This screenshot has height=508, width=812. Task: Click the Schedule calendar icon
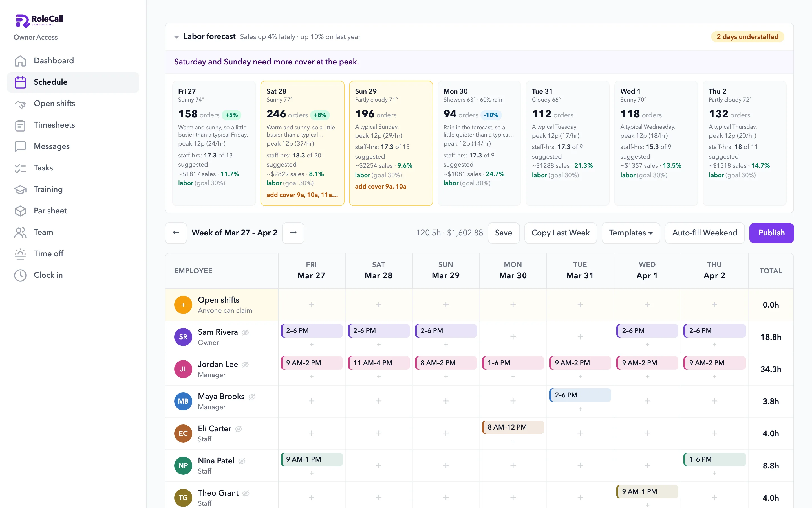tap(20, 82)
